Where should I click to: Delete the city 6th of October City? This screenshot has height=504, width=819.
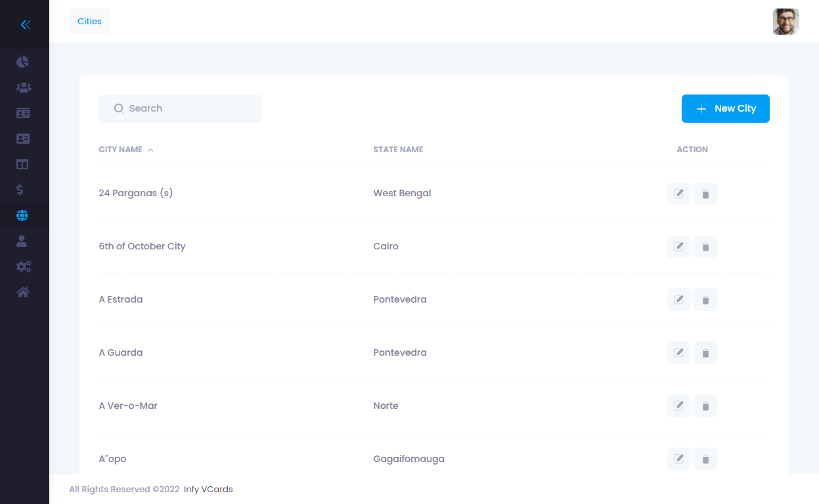click(x=705, y=246)
